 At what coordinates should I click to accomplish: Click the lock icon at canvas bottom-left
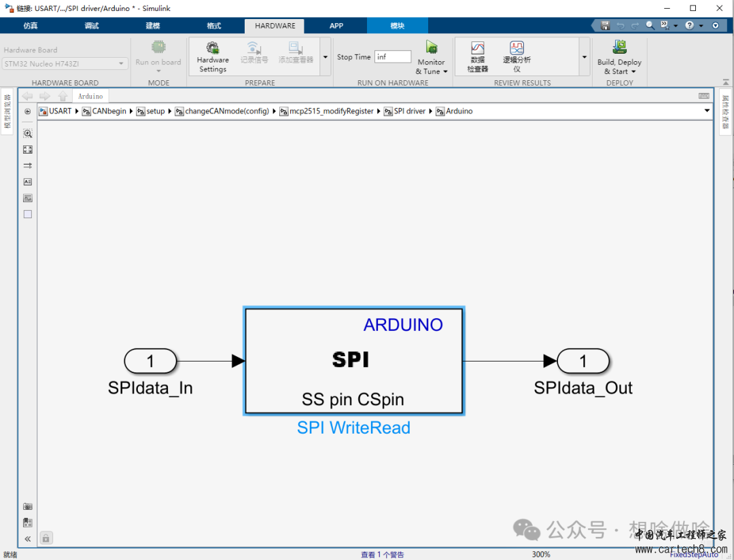pyautogui.click(x=46, y=538)
